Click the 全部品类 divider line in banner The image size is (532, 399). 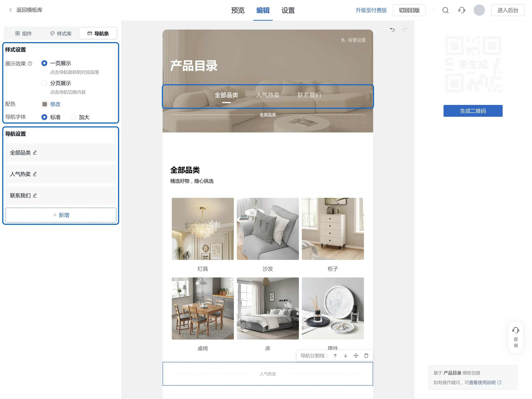click(x=268, y=115)
